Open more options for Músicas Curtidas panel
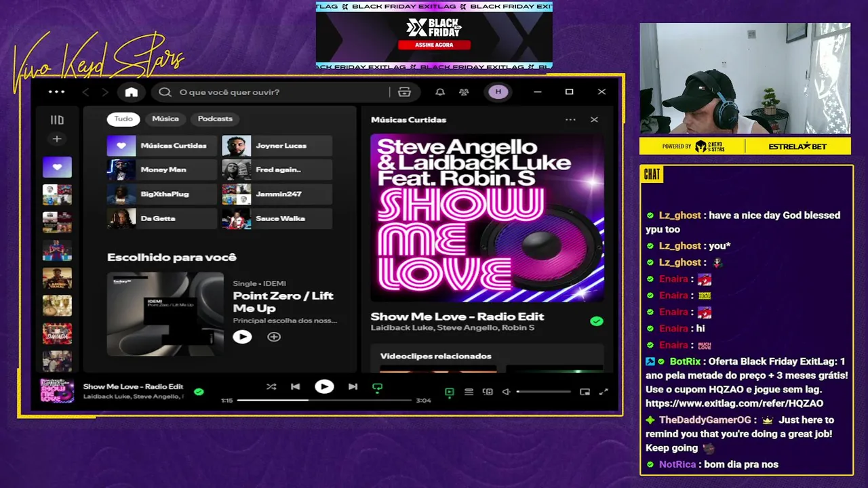Image resolution: width=868 pixels, height=488 pixels. (x=570, y=120)
